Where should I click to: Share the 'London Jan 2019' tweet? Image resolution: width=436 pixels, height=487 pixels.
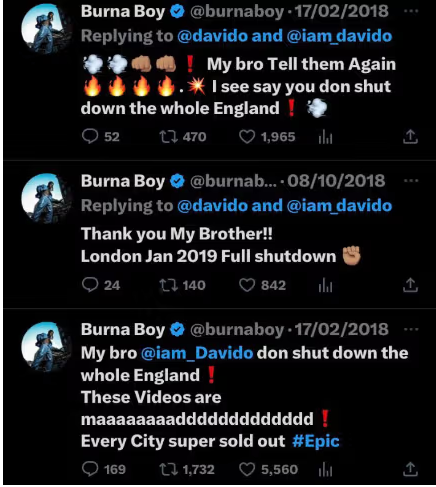[x=410, y=285]
